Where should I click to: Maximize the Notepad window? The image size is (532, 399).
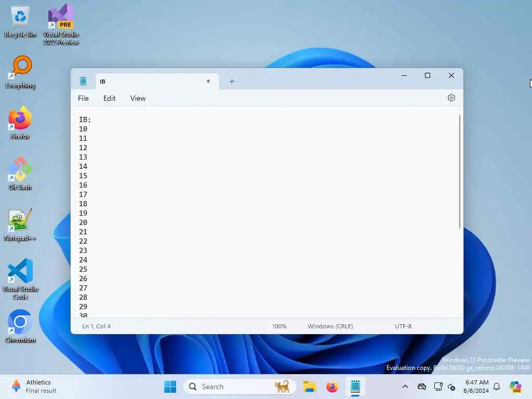point(428,75)
